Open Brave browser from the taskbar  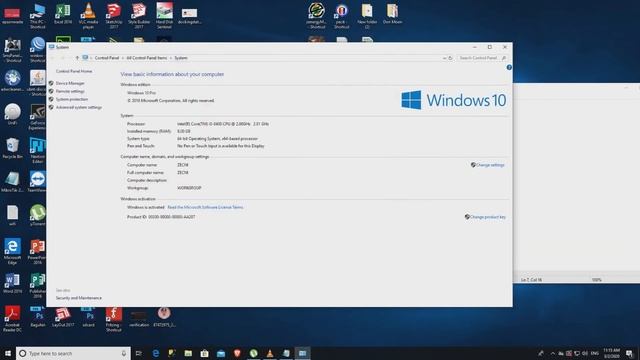pyautogui.click(x=237, y=353)
